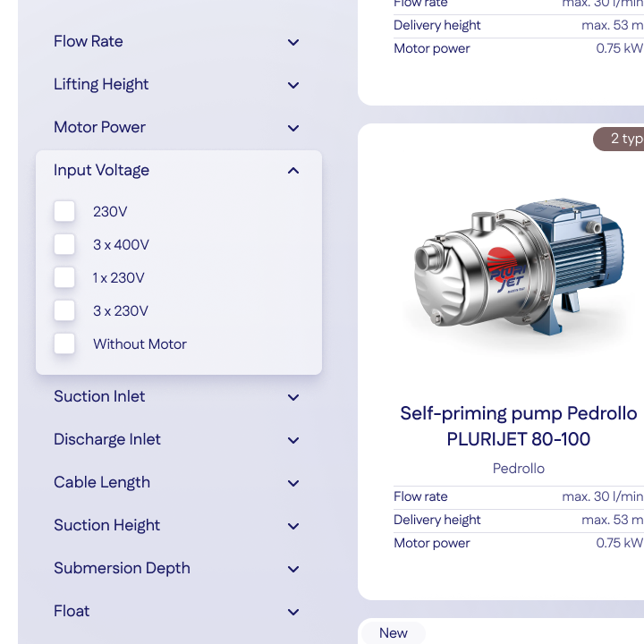This screenshot has width=644, height=644.
Task: Expand the Motor Power filter
Action: (176, 127)
